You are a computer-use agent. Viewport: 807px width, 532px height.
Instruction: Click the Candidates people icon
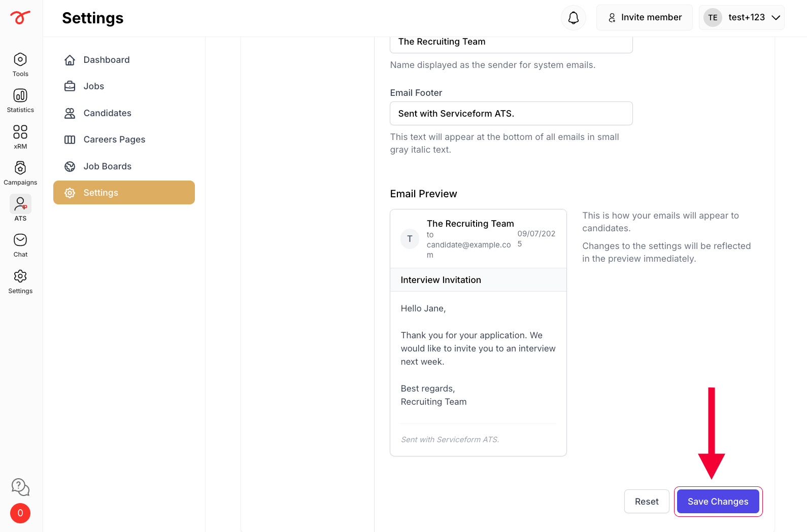[x=70, y=113]
